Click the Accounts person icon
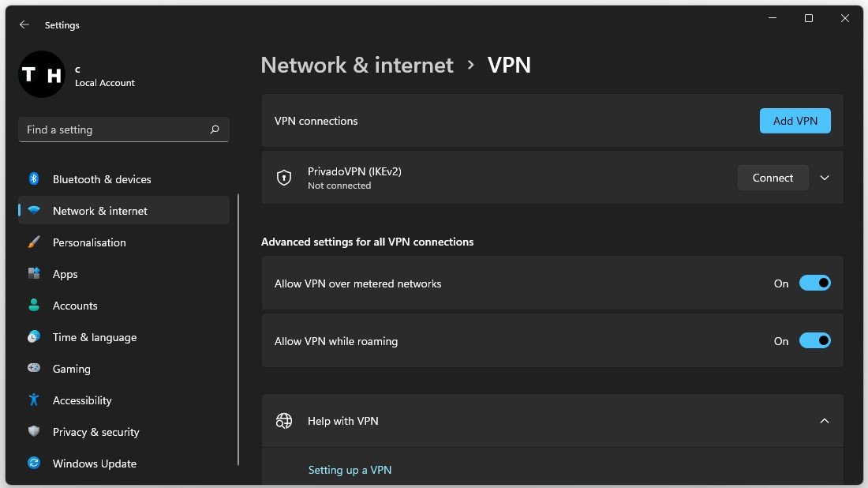The height and width of the screenshot is (488, 868). [x=34, y=306]
